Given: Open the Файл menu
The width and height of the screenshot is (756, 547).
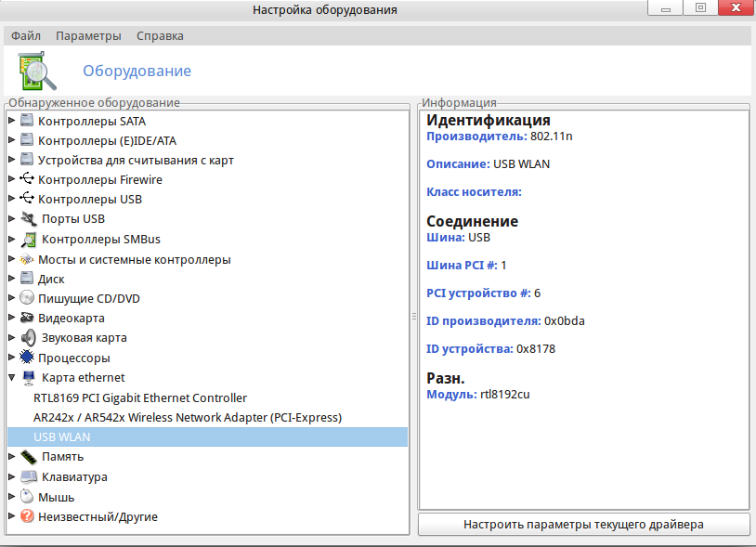Looking at the screenshot, I should click(26, 36).
